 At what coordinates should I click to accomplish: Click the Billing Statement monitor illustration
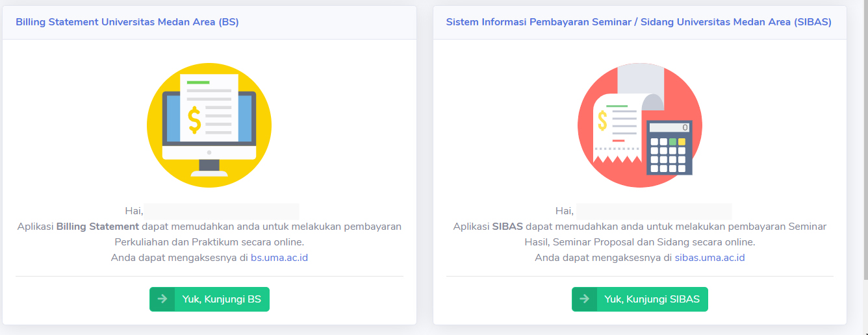tap(209, 125)
